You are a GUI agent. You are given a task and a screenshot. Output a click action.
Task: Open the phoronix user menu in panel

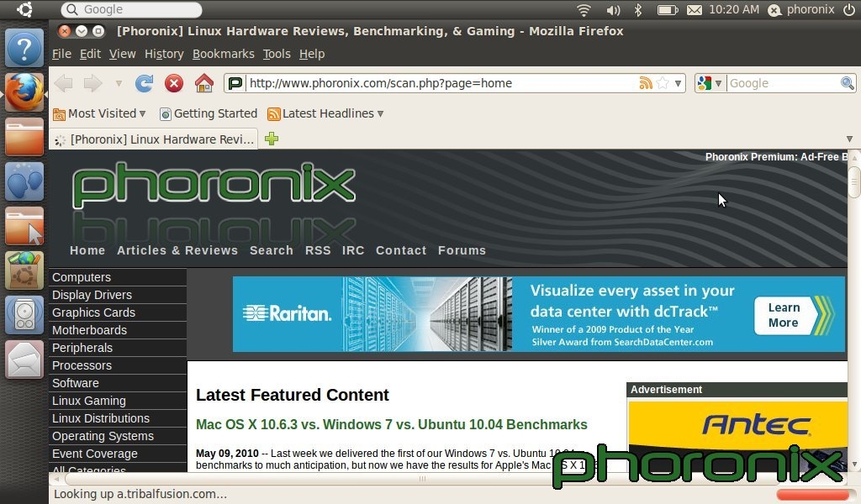tap(801, 10)
